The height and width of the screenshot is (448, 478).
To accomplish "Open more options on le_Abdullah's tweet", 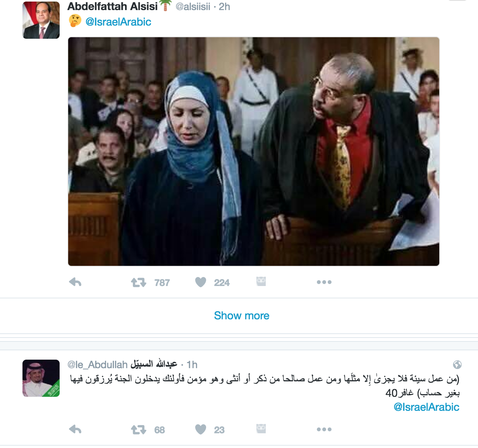I will click(324, 429).
